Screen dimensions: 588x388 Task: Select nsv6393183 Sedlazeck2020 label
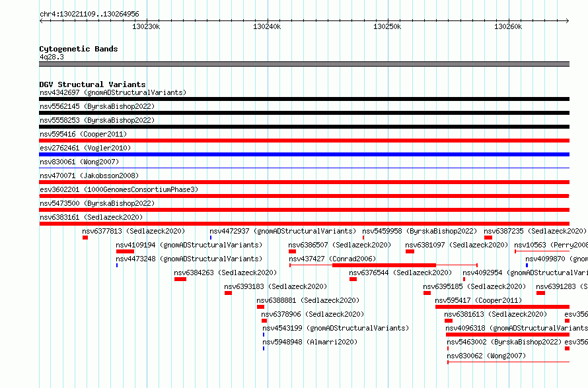click(x=276, y=286)
